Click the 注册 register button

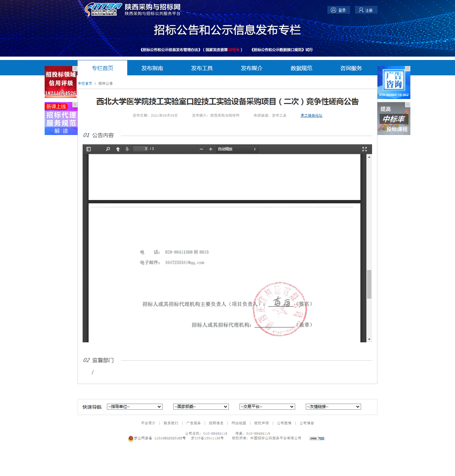click(366, 10)
